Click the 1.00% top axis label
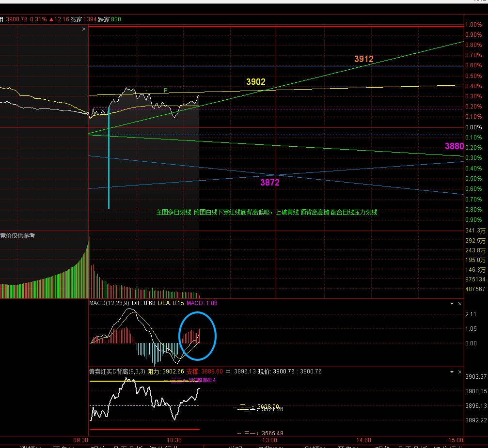 (473, 25)
